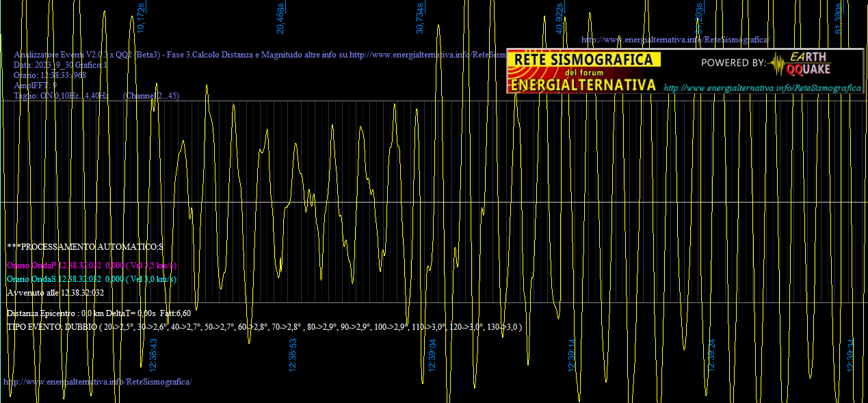Screen dimensions: 868x403
Task: Click the 12:39:04 clock label
Action: (x=432, y=355)
